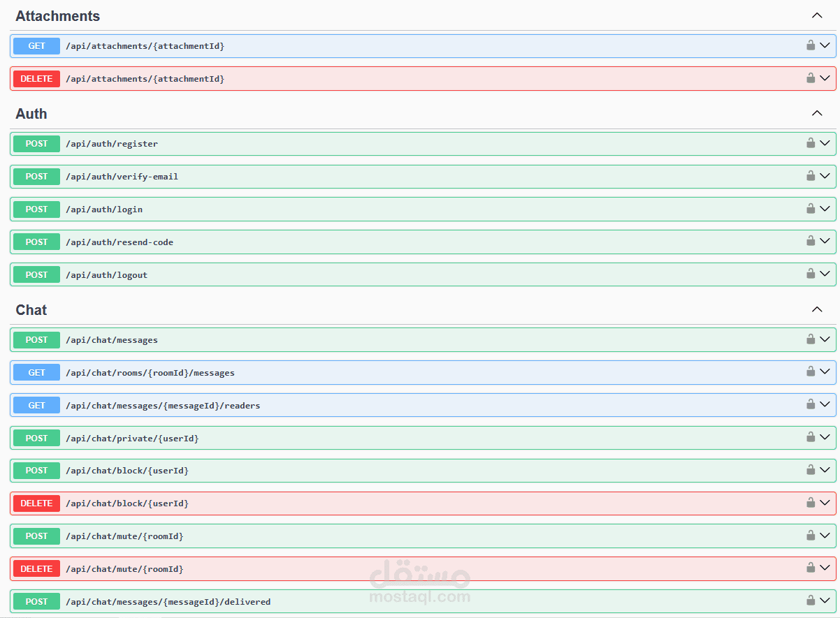Viewport: 840px width, 618px height.
Task: Click the lock icon on POST /api/chat/messages
Action: click(x=811, y=339)
